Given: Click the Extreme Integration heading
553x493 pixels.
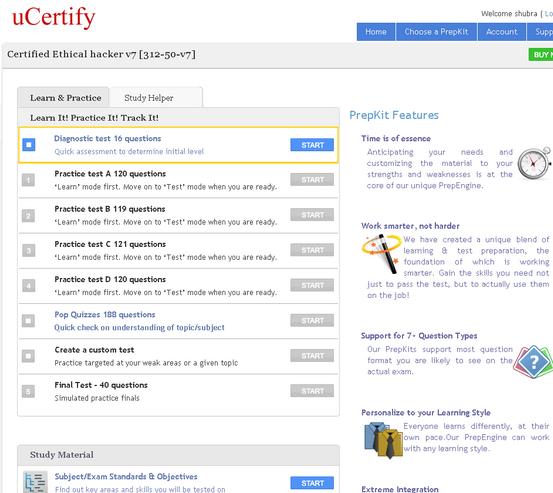Looking at the screenshot, I should 400,489.
